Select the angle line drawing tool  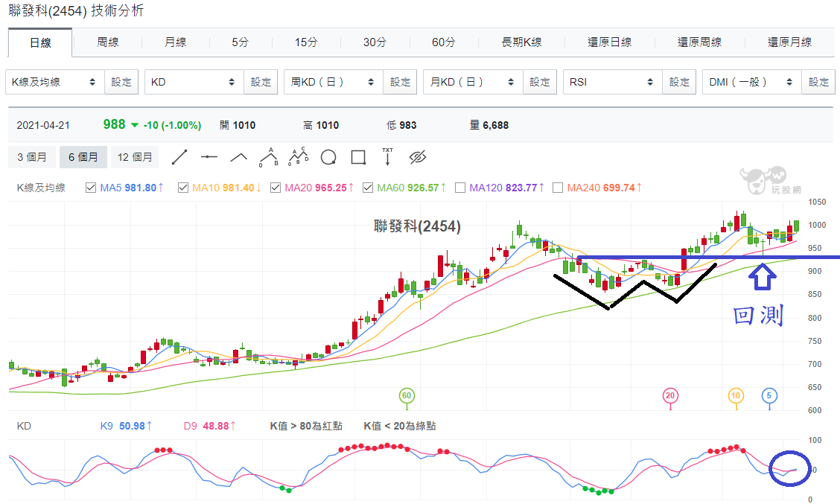[238, 157]
